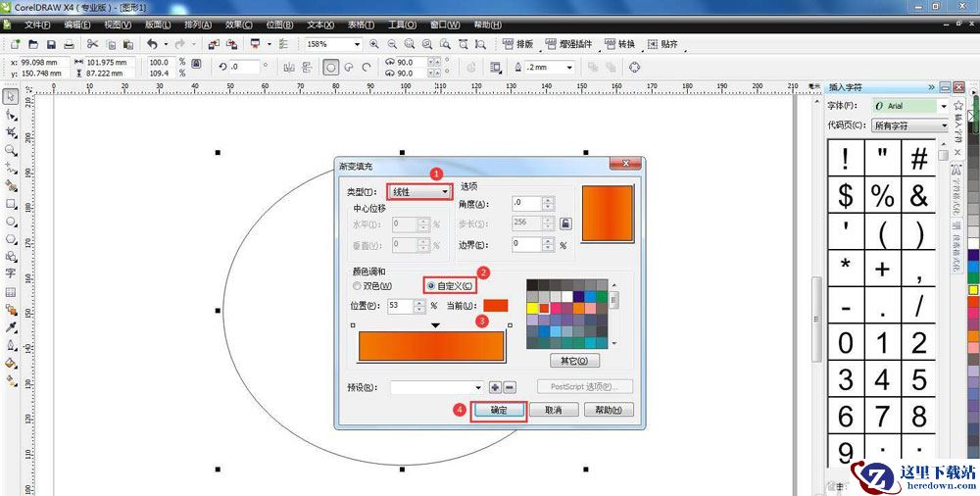Click the black gradient position marker triangle

[436, 325]
